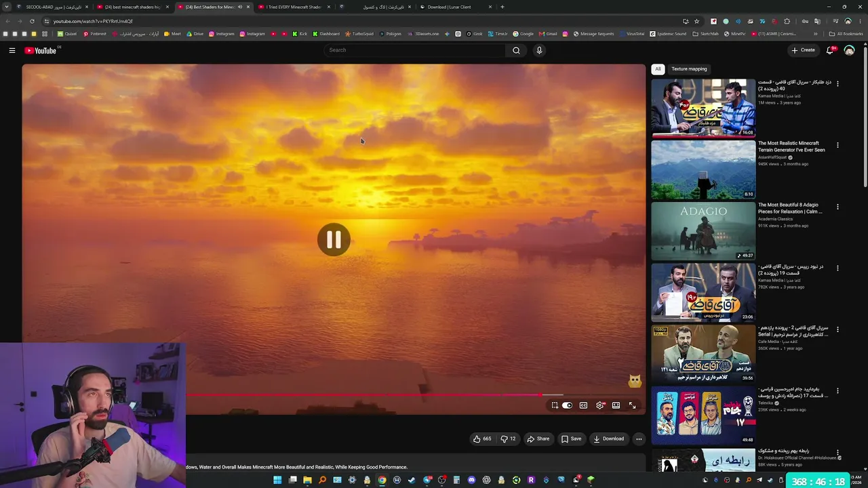Image resolution: width=868 pixels, height=488 pixels.
Task: Select the Texture mapping filter chip
Action: (689, 68)
